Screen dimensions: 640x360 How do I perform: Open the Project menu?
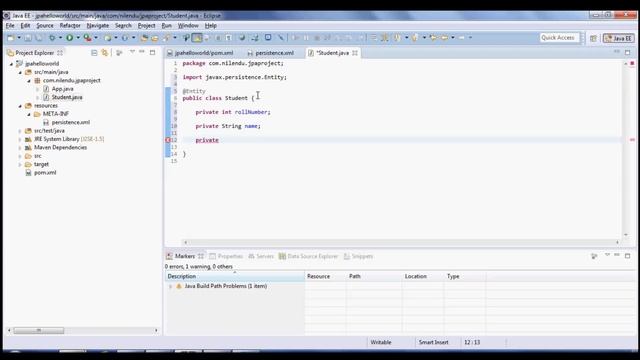tap(146, 25)
